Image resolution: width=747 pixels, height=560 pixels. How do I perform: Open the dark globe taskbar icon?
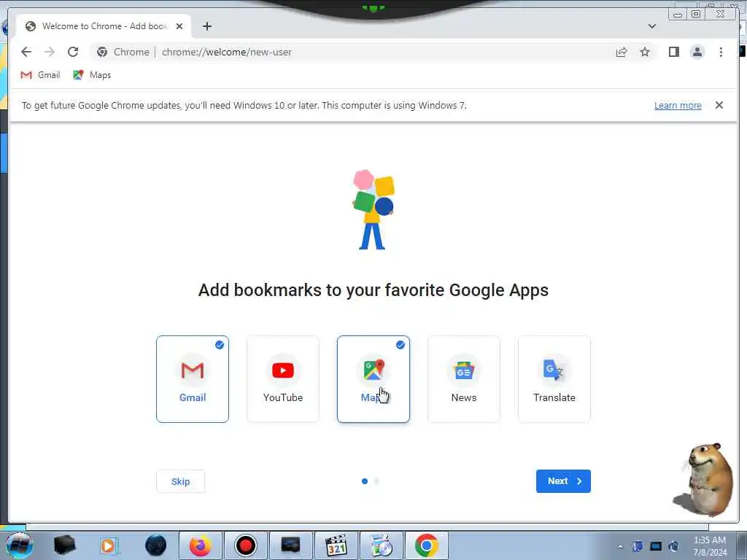155,545
